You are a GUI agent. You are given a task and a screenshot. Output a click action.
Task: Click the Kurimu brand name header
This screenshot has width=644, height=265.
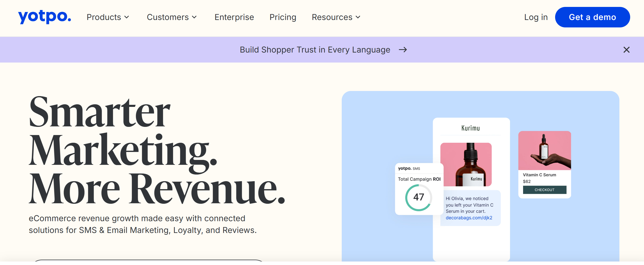pos(471,128)
